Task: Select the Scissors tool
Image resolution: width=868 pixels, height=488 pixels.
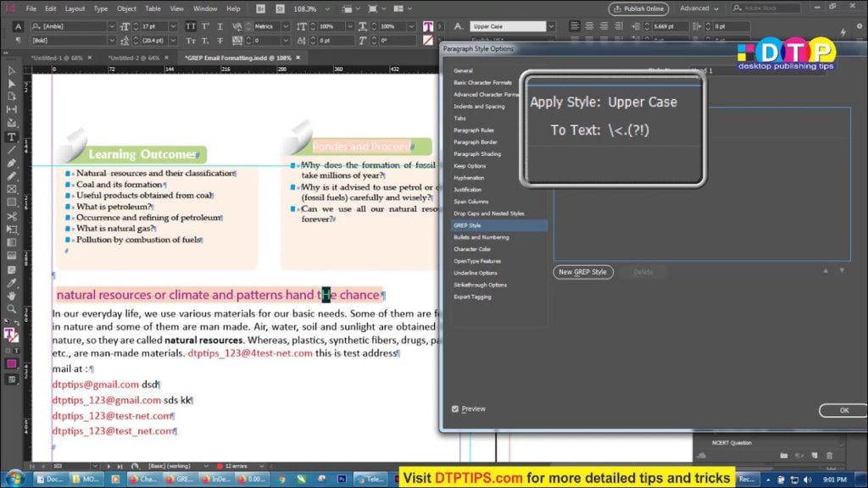Action: pos(12,216)
